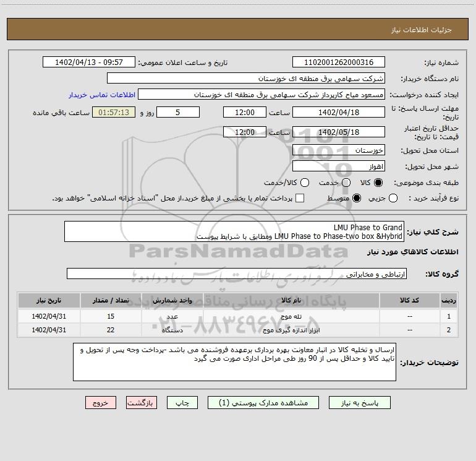
Task: Click the ابزار اندازه گیری موج item cell
Action: click(x=291, y=330)
